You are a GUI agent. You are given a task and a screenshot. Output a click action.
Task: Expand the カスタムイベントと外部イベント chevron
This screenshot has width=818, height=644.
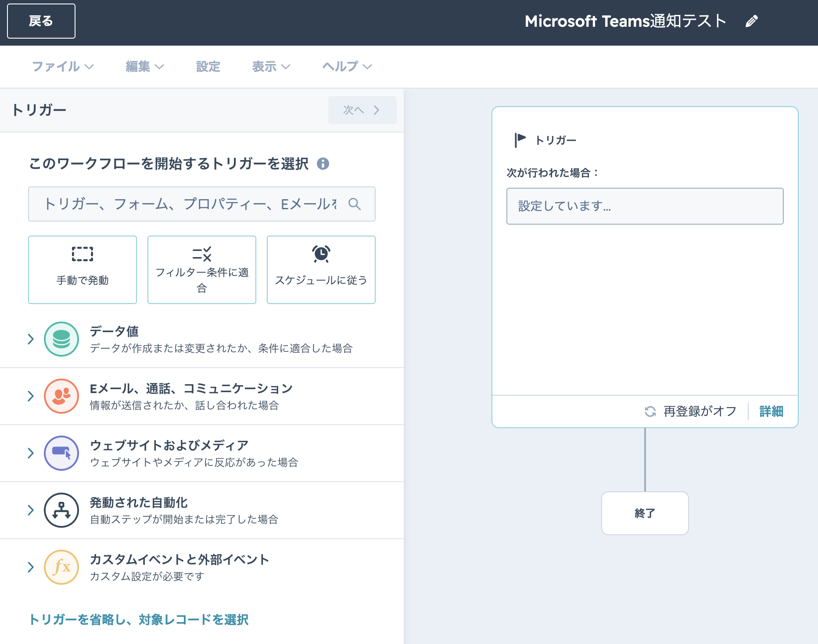click(x=31, y=567)
